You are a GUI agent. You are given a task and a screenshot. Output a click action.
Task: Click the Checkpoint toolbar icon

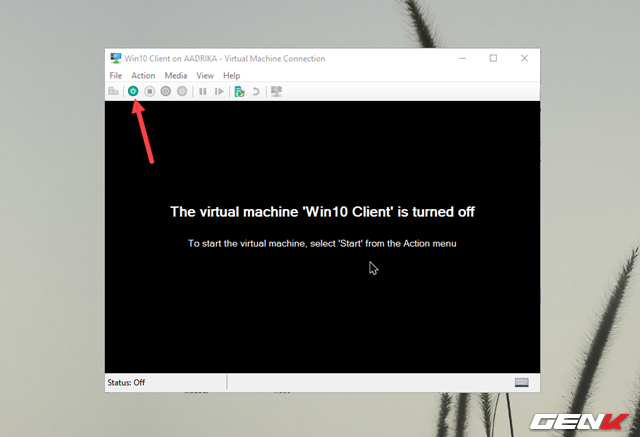(240, 91)
